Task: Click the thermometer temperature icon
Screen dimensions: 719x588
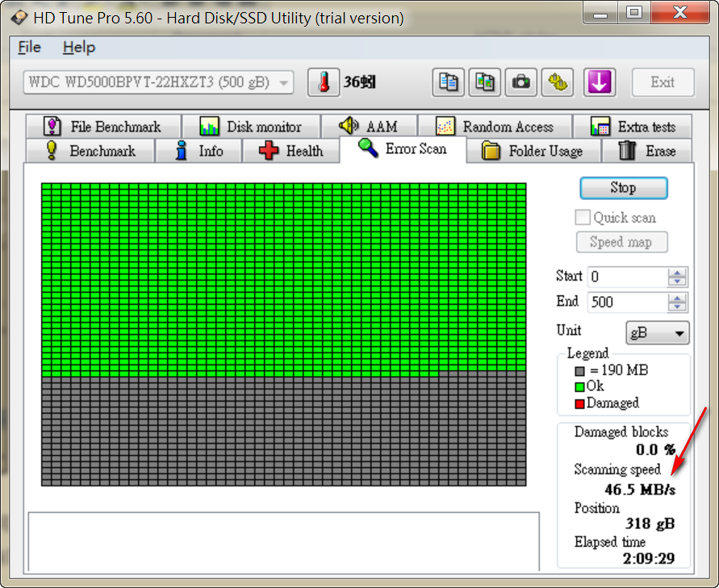Action: coord(324,82)
